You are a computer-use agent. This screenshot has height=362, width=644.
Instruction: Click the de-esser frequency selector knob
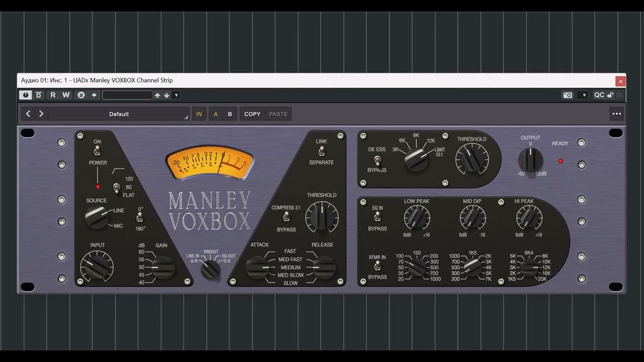point(417,159)
